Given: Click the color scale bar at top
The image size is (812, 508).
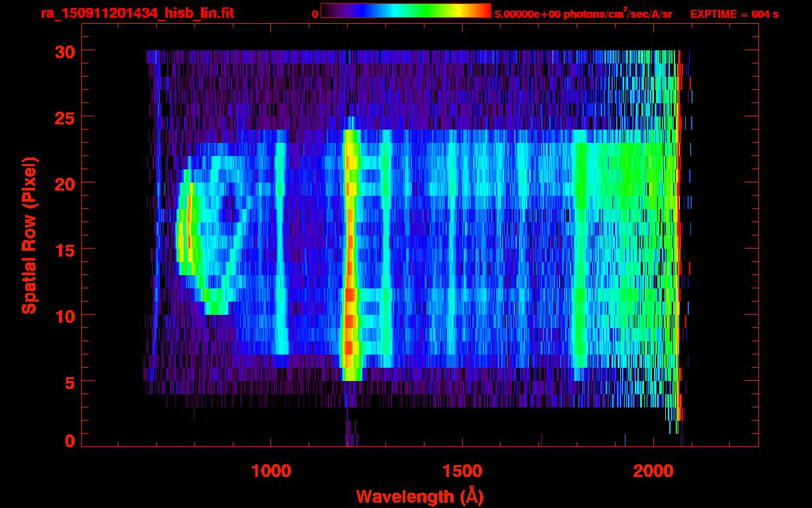Looking at the screenshot, I should [x=405, y=11].
